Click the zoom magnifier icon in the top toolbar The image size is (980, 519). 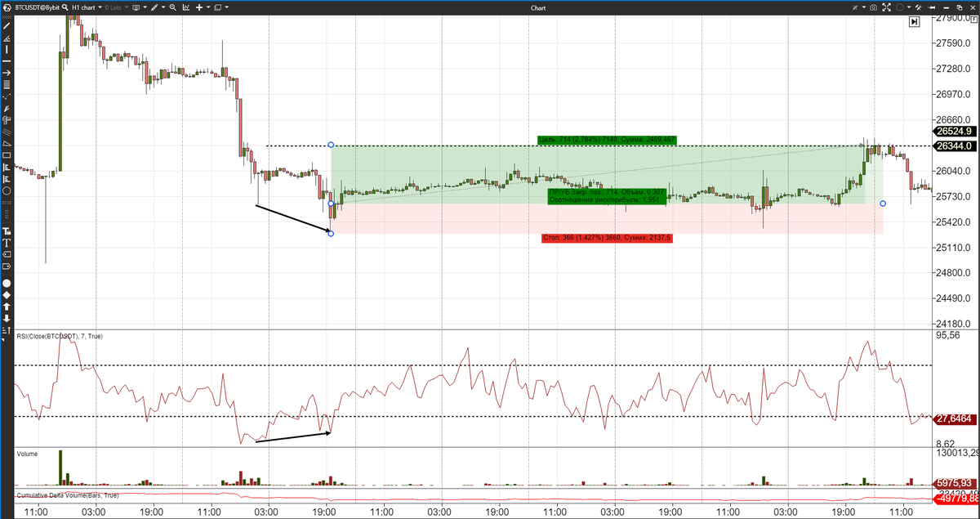pyautogui.click(x=172, y=7)
